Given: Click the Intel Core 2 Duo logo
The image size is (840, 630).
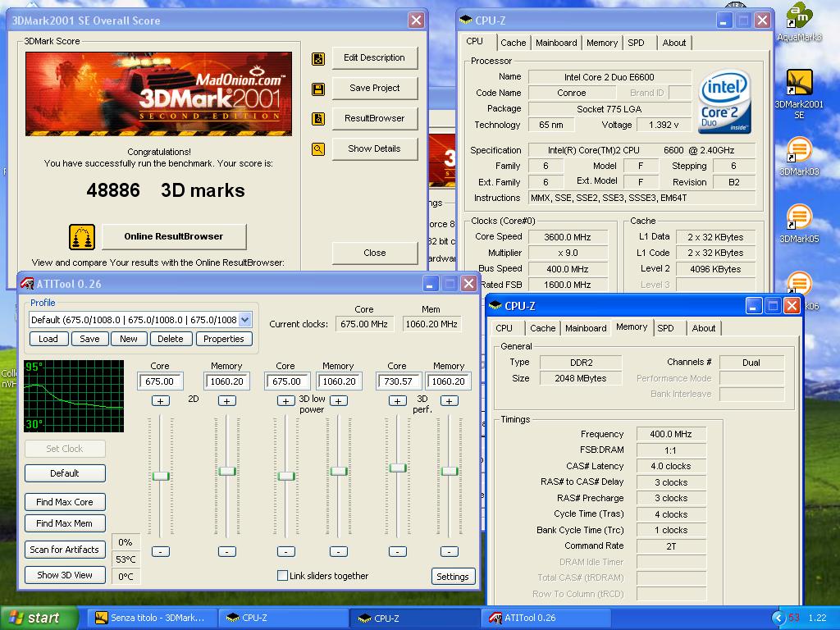Looking at the screenshot, I should tap(724, 101).
